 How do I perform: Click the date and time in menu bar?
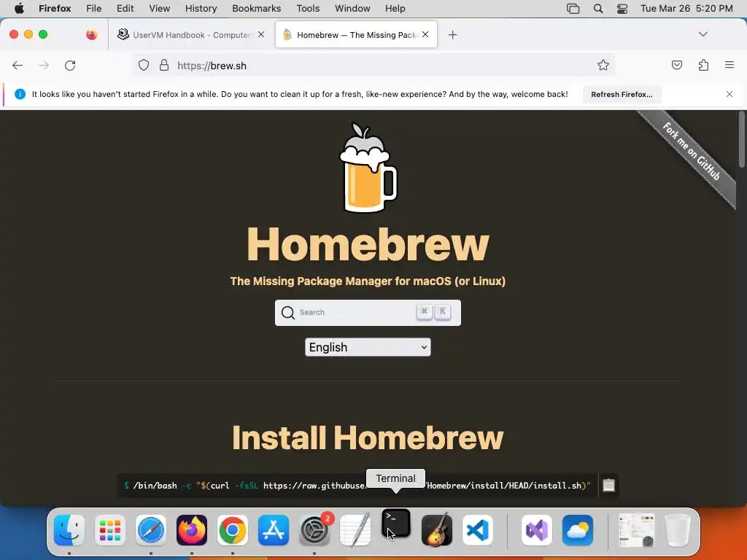[686, 9]
